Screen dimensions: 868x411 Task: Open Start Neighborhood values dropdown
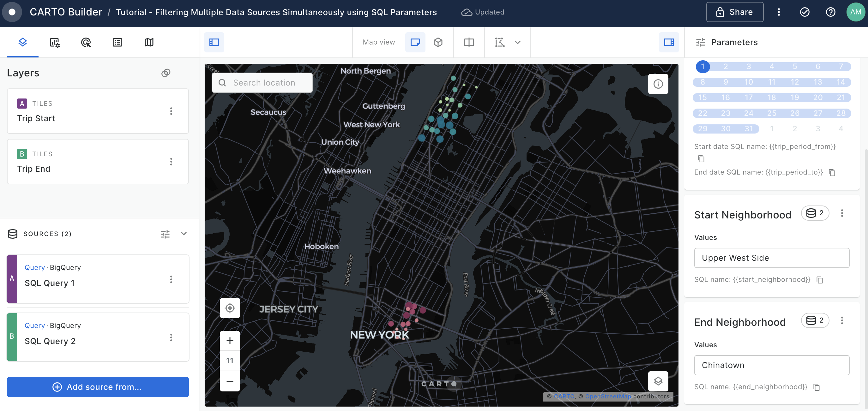coord(771,258)
